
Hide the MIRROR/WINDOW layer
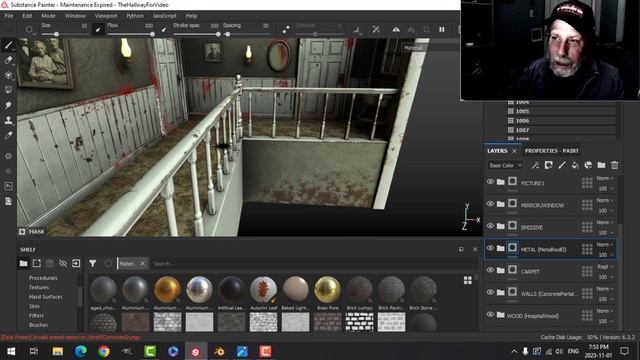(490, 204)
